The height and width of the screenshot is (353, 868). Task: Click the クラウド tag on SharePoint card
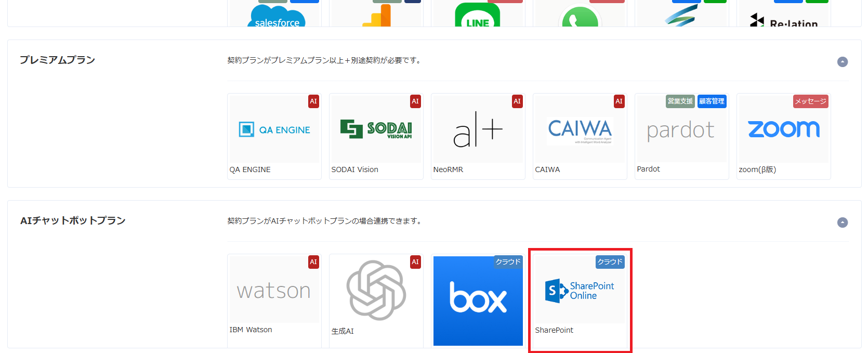click(x=610, y=262)
